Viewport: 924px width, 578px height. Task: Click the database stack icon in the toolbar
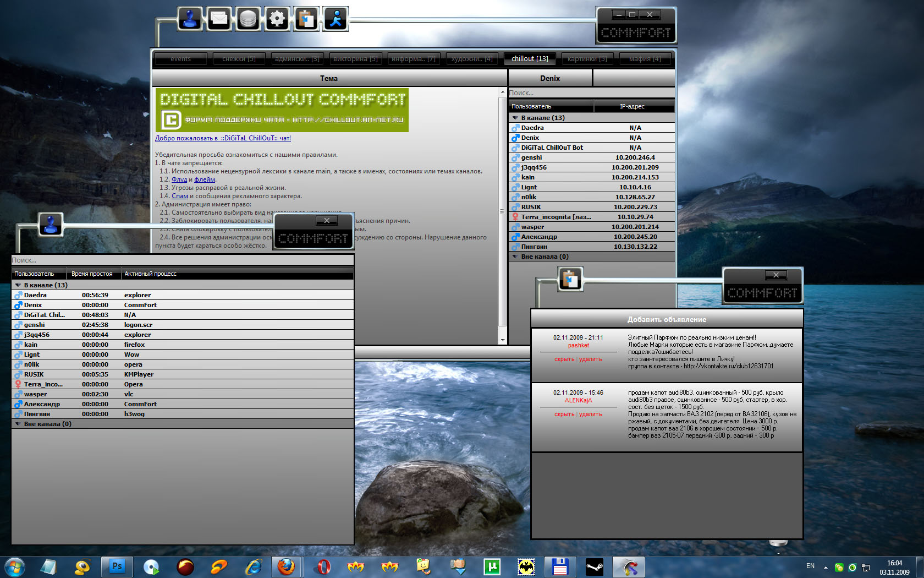(x=248, y=19)
